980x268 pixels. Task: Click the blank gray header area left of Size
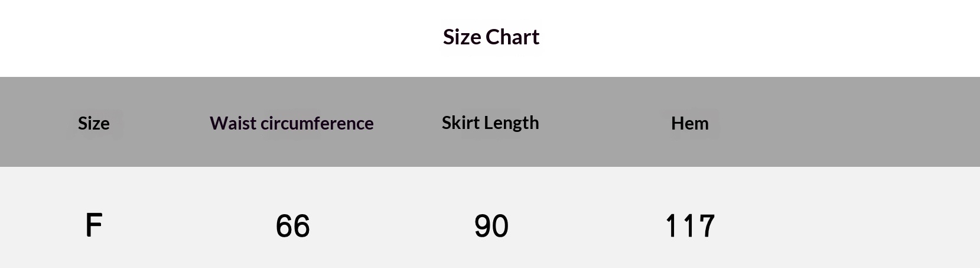30,122
